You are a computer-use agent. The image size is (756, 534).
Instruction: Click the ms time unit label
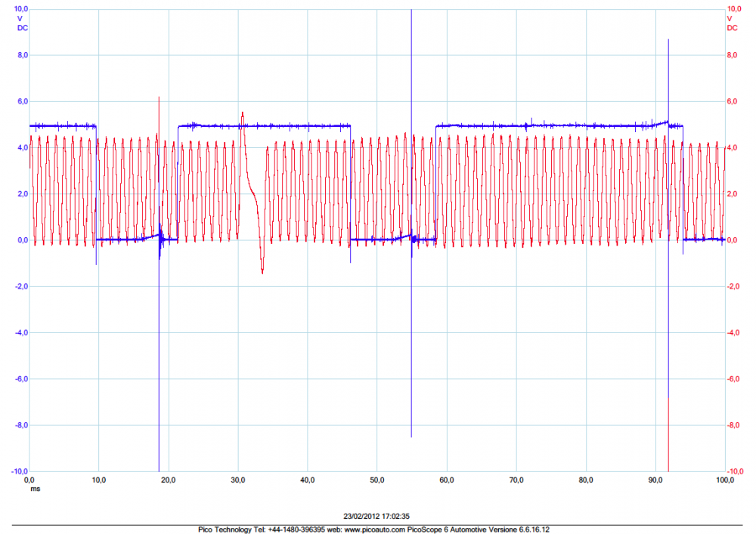34,488
